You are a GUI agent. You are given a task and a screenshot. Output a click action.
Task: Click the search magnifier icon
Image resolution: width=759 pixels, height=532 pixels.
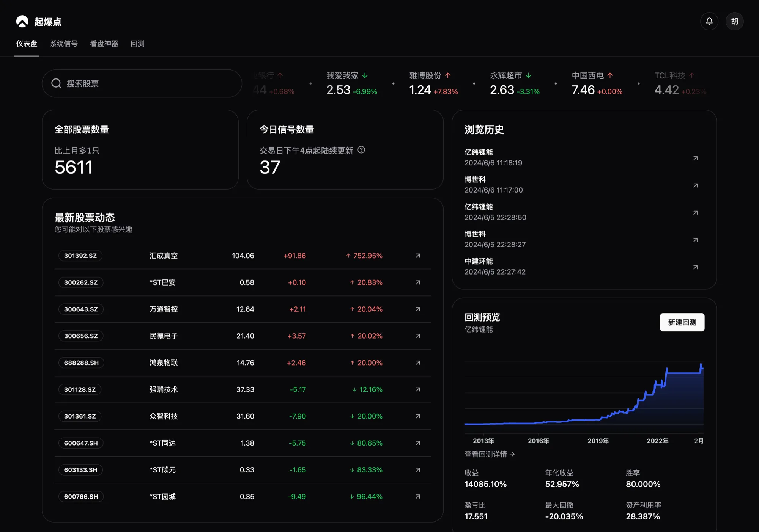click(57, 83)
